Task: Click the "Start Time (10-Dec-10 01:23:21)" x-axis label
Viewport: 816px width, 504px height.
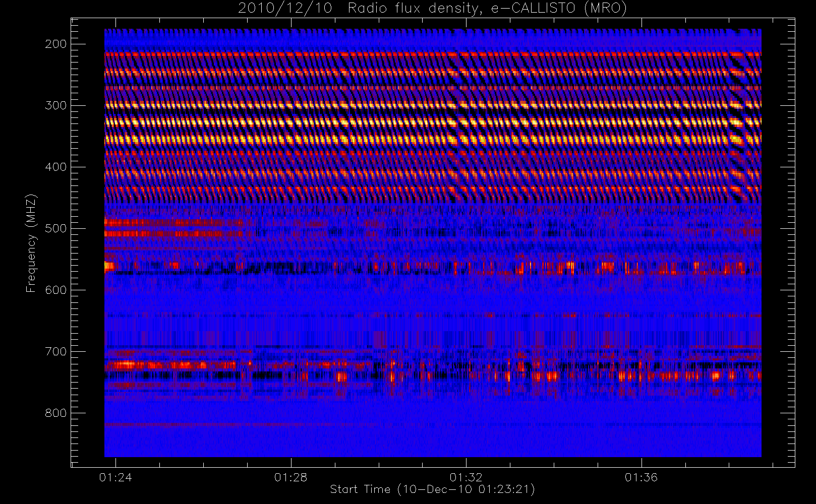Action: 432,489
